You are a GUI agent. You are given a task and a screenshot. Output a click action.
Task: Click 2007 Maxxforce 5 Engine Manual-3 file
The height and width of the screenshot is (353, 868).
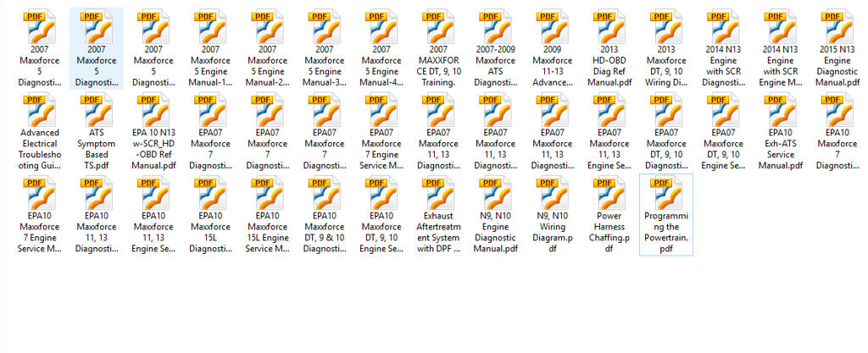tap(325, 48)
